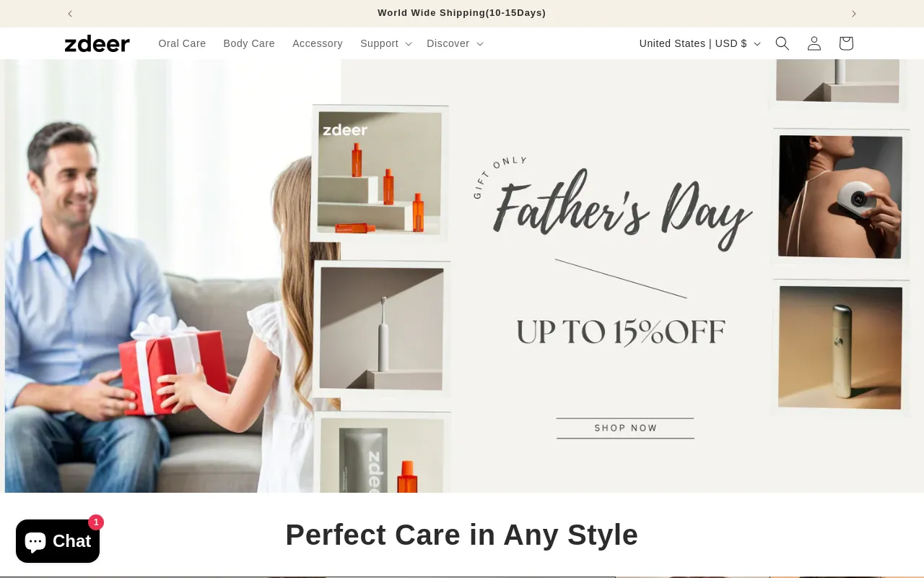Screen dimensions: 924x578
Task: Go to Oral Care menu
Action: [x=182, y=43]
